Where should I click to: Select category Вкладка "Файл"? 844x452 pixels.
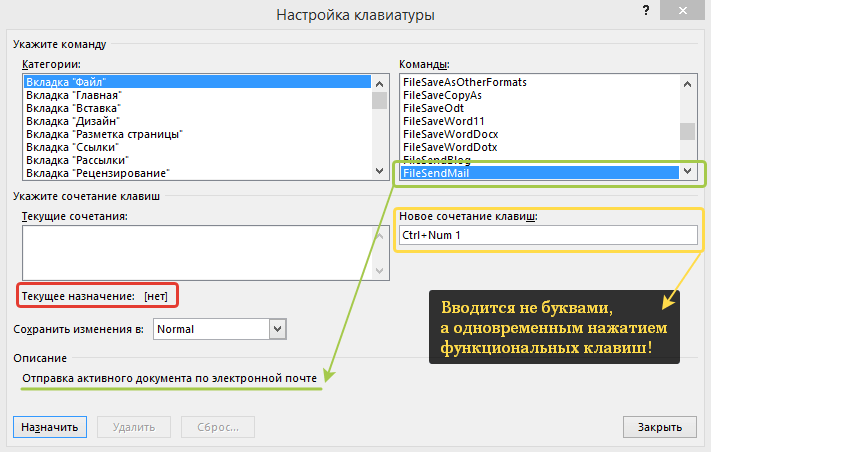tap(66, 82)
